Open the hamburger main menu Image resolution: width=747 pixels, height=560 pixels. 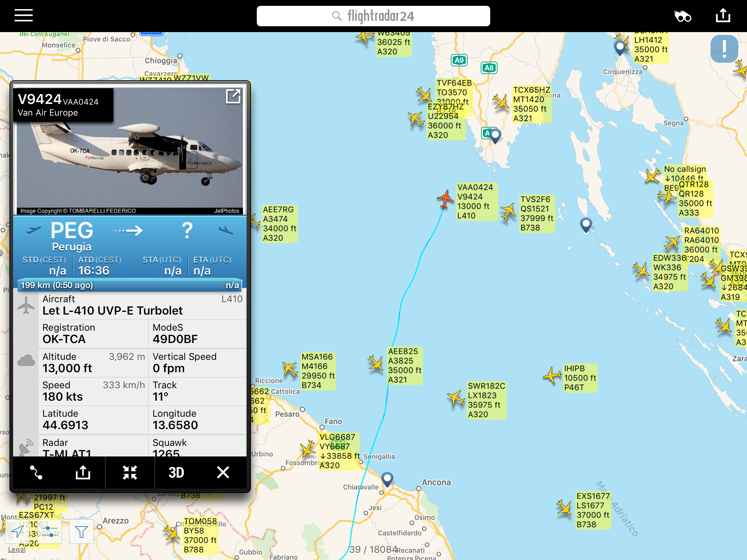click(x=24, y=16)
